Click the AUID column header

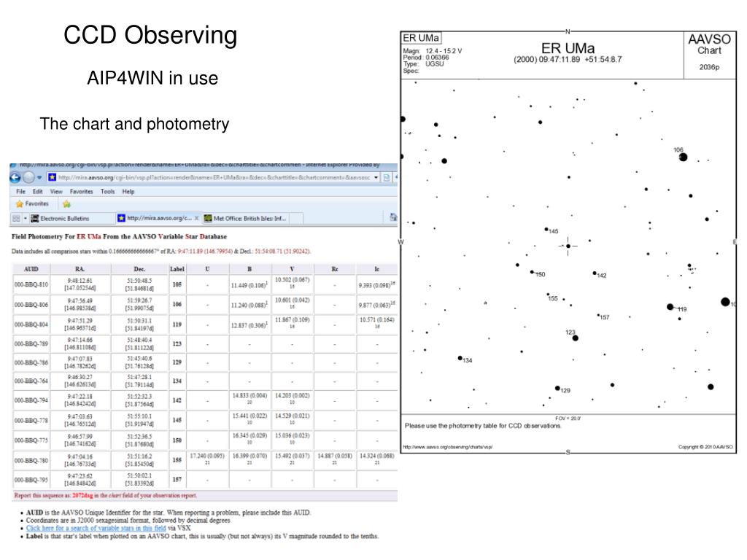pyautogui.click(x=31, y=269)
